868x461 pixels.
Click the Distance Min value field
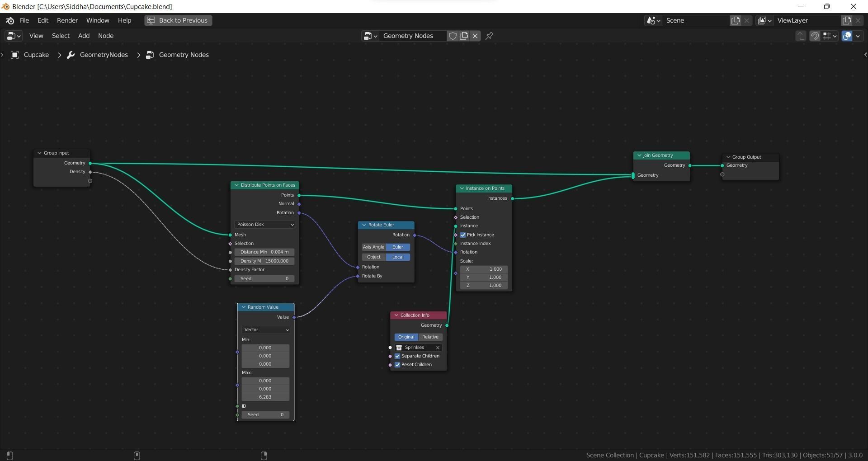[264, 252]
